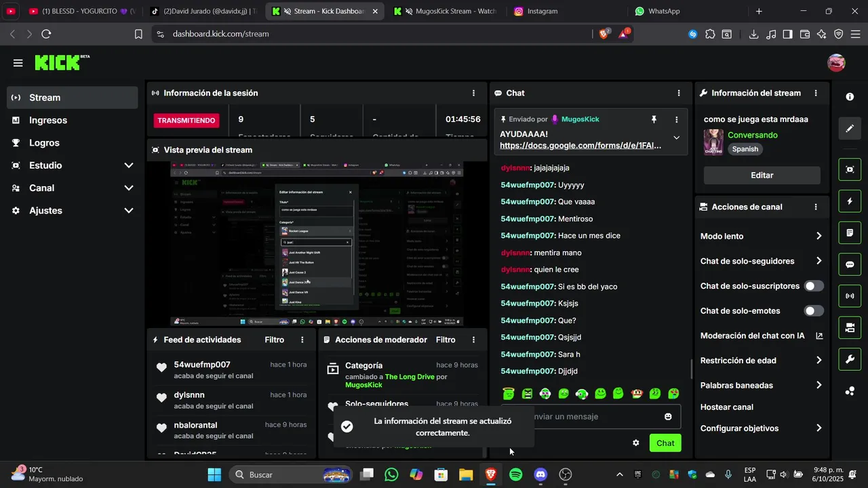Open pinned message three-dot options
This screenshot has width=868, height=488.
(676, 119)
